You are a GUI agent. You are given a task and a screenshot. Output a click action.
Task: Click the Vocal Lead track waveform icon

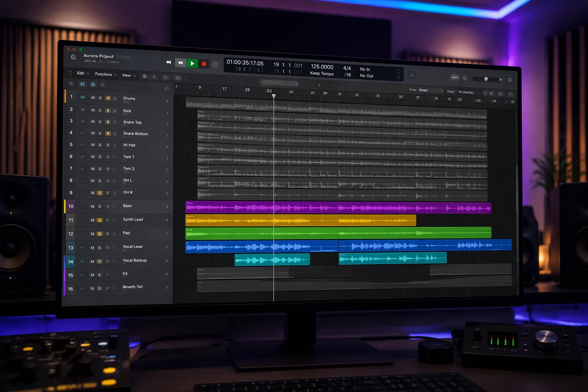point(82,248)
